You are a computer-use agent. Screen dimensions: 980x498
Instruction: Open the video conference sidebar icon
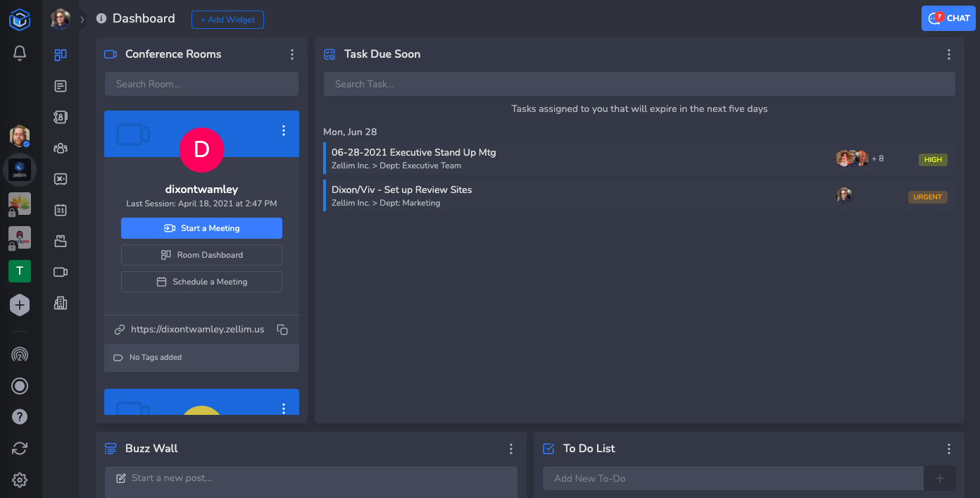(61, 272)
